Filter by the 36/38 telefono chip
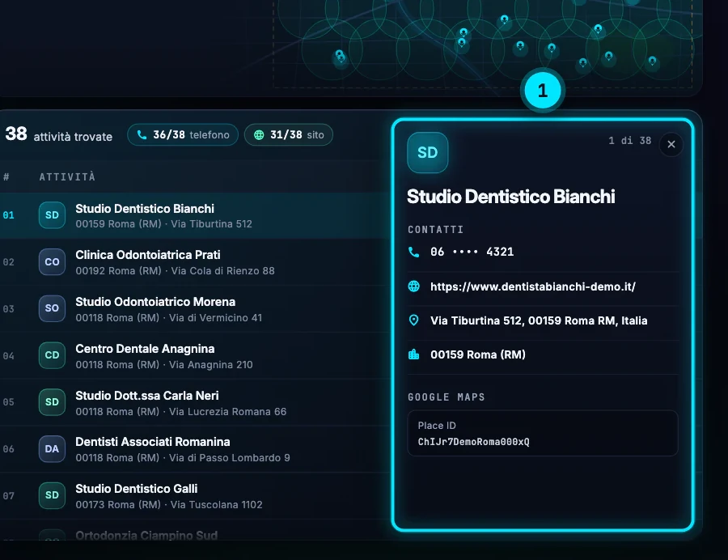Image resolution: width=728 pixels, height=560 pixels. pyautogui.click(x=183, y=134)
